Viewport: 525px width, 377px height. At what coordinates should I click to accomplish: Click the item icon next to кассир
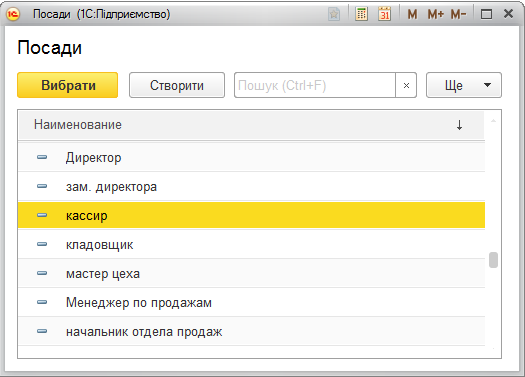coord(42,215)
